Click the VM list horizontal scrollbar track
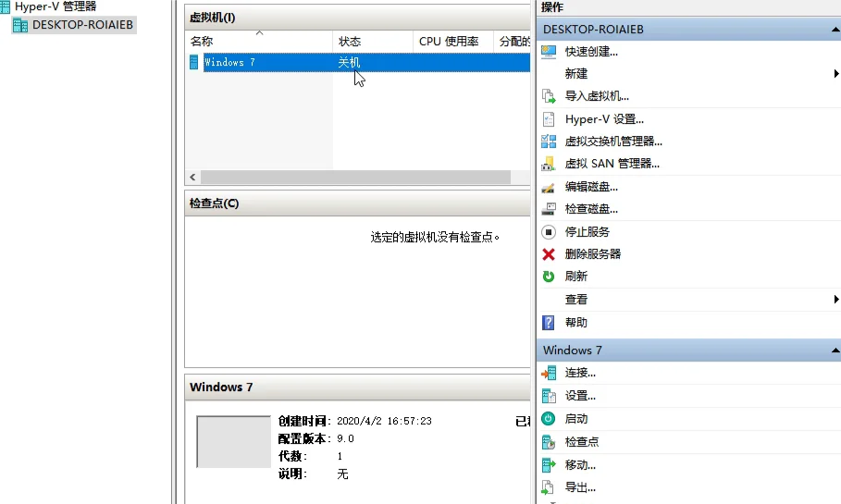The height and width of the screenshot is (504, 841). click(355, 177)
